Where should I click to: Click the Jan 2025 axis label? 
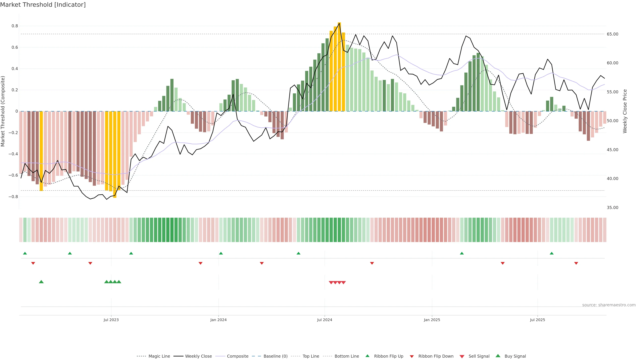[x=432, y=320]
